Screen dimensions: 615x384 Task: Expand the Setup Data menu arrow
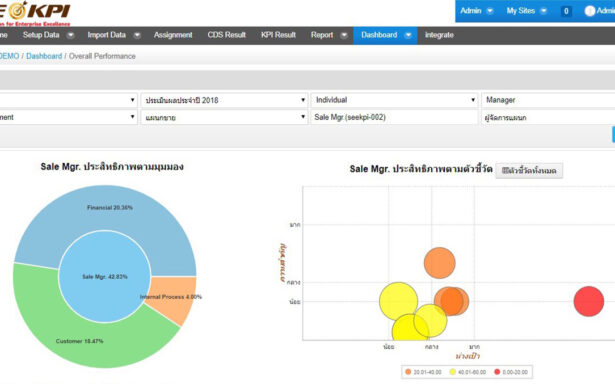(x=71, y=35)
